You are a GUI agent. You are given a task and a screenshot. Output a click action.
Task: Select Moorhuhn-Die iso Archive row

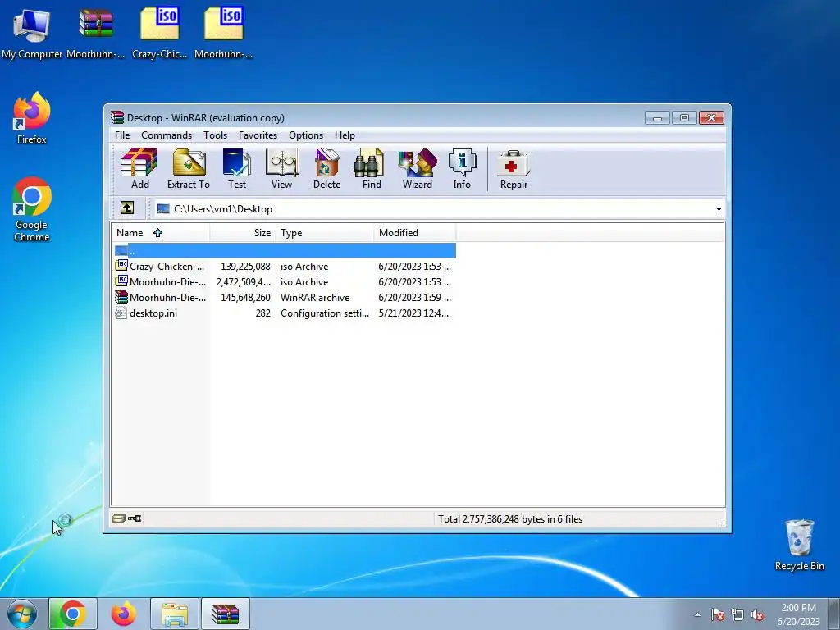tap(285, 282)
